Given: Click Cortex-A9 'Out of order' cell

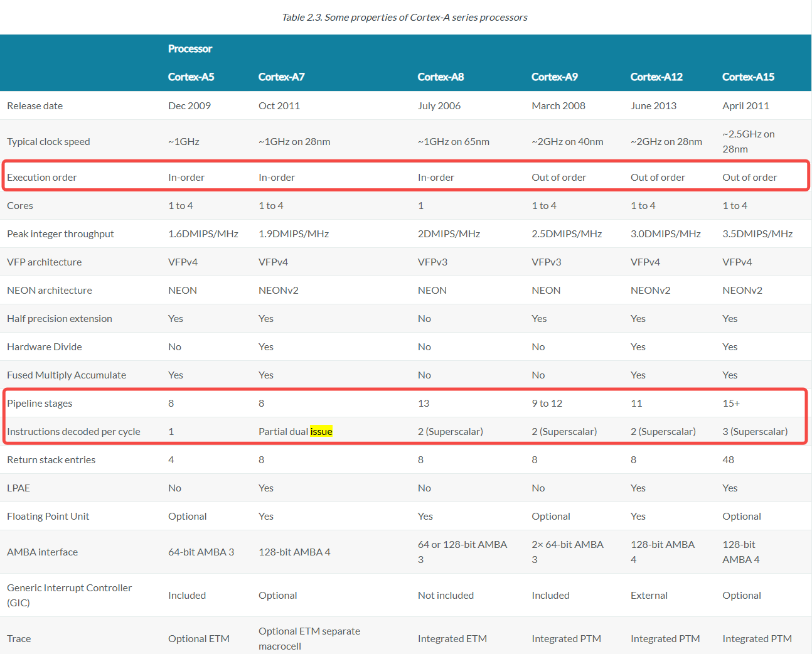Looking at the screenshot, I should click(x=558, y=178).
